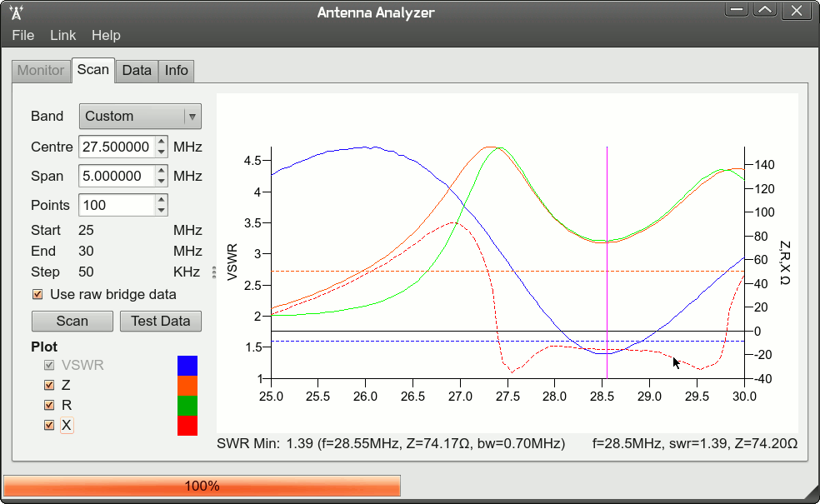Viewport: 820px width, 504px height.
Task: Click the blue VSWR color swatch
Action: 187,365
